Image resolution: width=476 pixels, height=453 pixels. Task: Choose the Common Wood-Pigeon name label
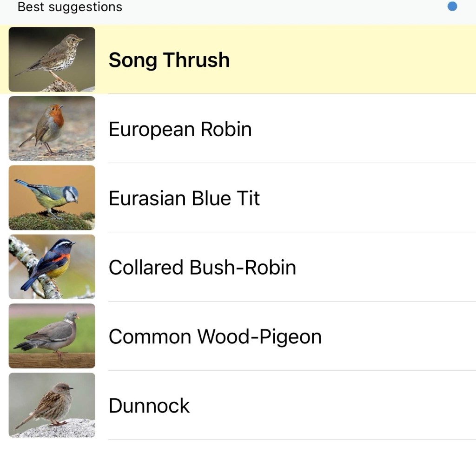pyautogui.click(x=215, y=337)
